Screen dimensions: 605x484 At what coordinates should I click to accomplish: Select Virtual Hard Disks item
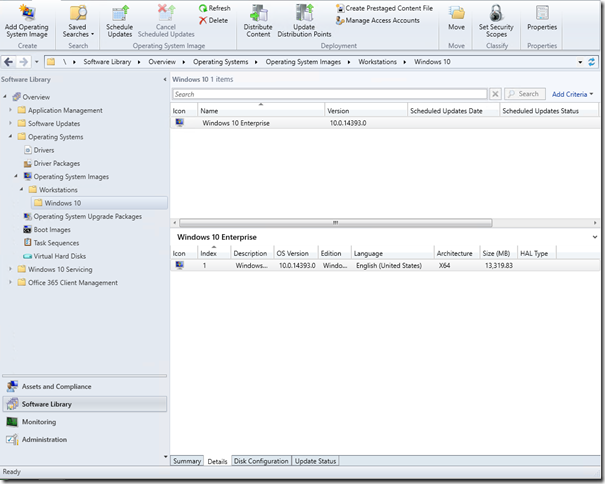(x=54, y=256)
